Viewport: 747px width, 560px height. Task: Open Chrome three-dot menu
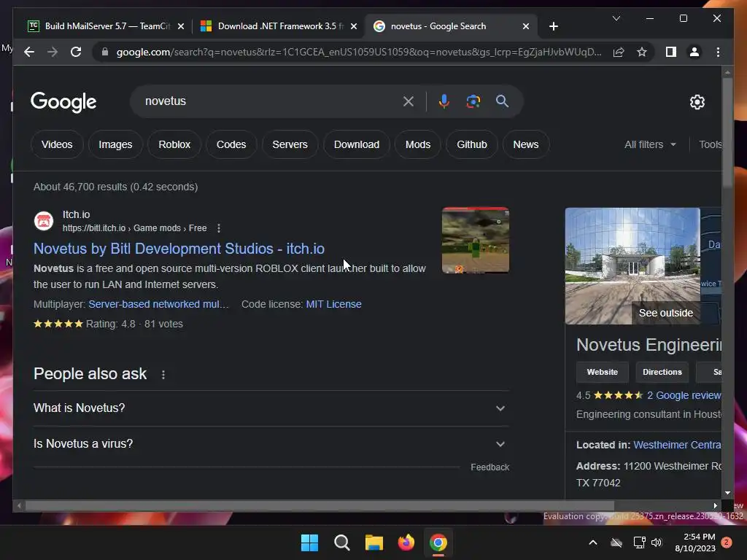[x=718, y=52]
